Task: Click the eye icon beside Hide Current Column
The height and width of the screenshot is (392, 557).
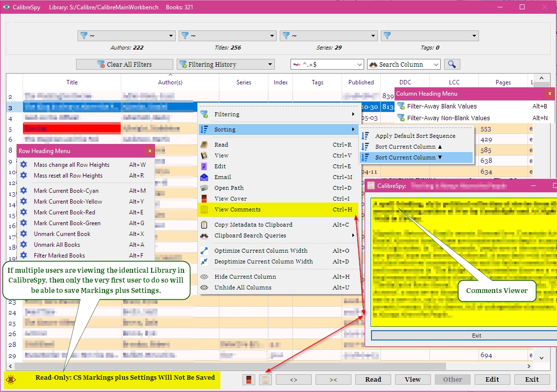Action: [x=204, y=277]
